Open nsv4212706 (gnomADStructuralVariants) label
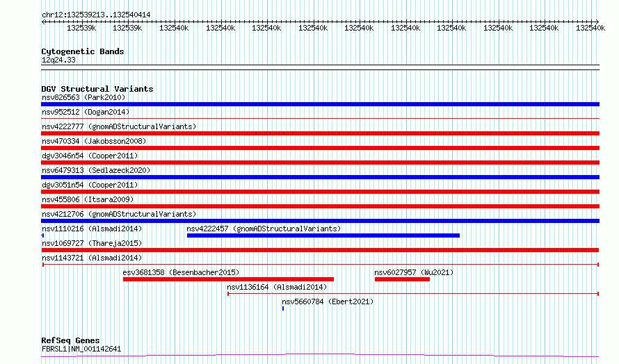619x364 pixels. 119,214
